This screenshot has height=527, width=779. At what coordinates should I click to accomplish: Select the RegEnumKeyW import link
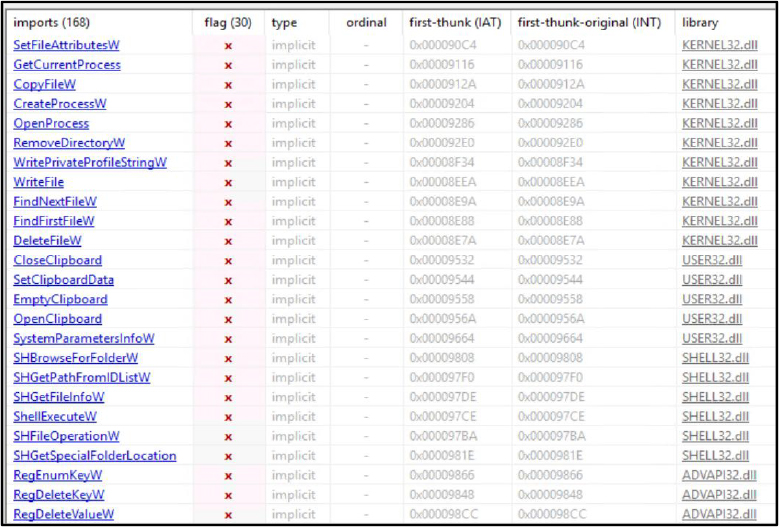pos(58,475)
